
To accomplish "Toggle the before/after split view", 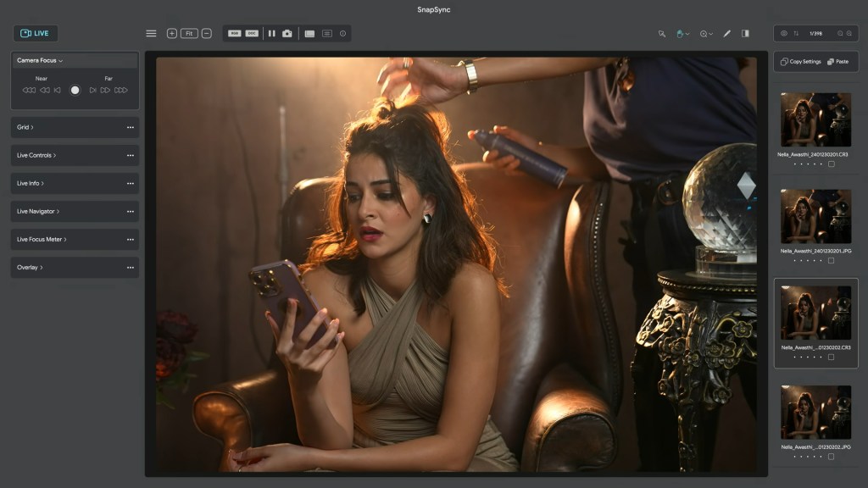I will point(745,34).
